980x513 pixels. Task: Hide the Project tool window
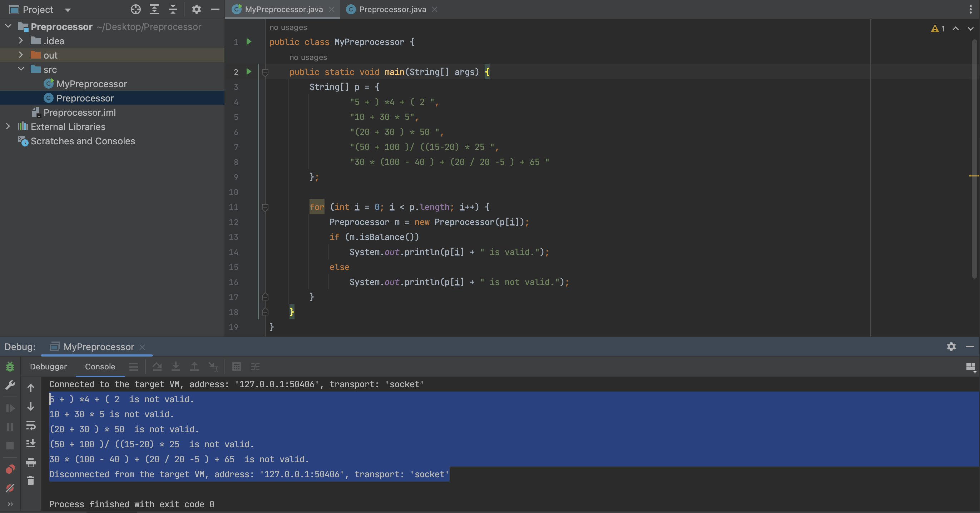[215, 10]
